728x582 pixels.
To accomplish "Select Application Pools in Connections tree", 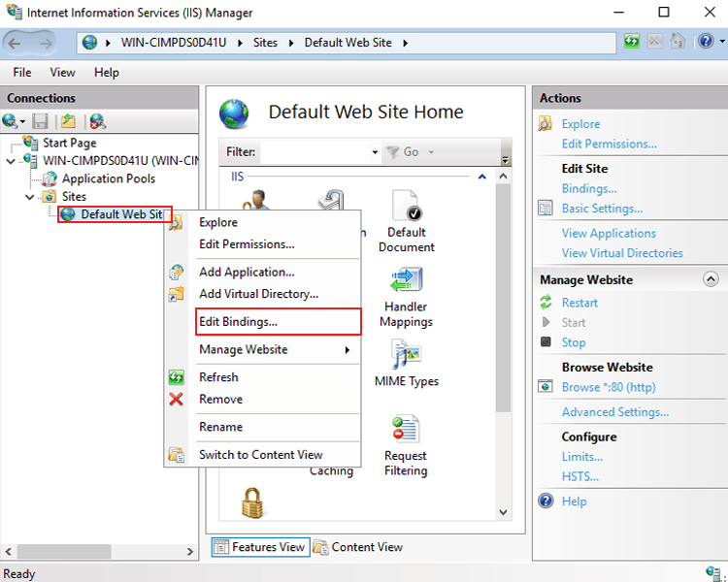I will click(x=109, y=178).
